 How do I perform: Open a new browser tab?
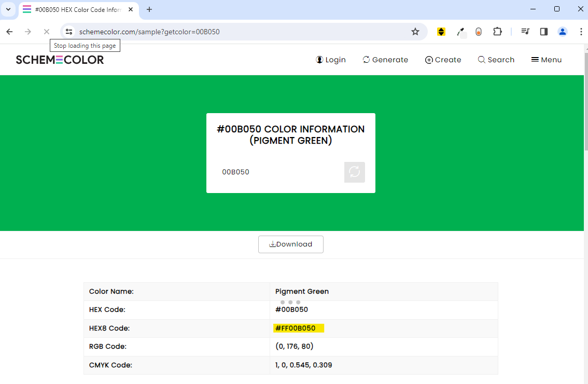coord(149,9)
